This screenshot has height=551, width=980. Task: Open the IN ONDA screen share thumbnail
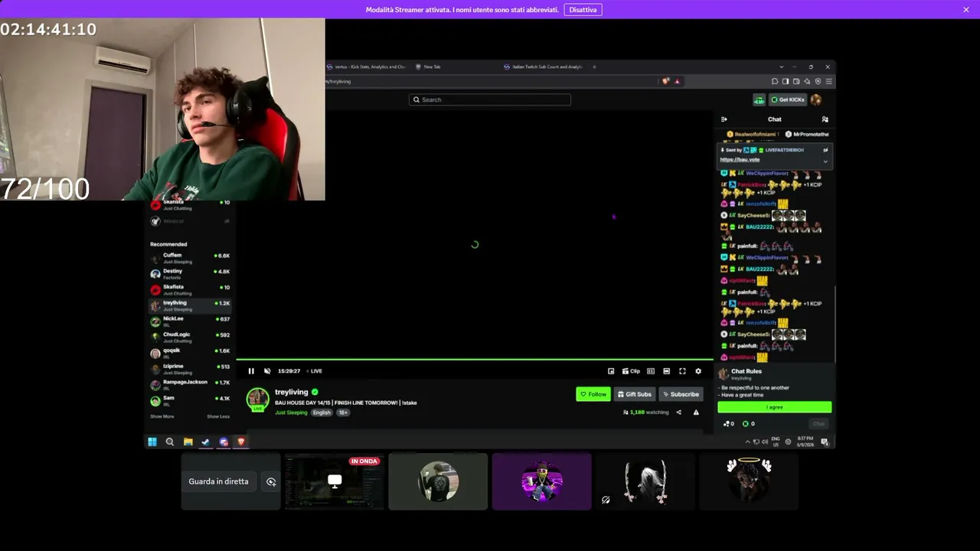[335, 481]
